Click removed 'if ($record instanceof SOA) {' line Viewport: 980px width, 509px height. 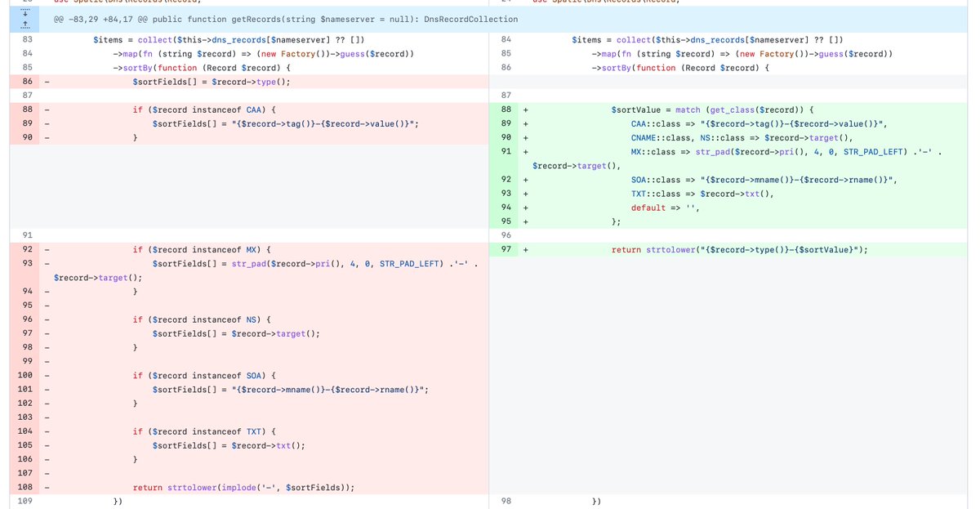pos(205,375)
